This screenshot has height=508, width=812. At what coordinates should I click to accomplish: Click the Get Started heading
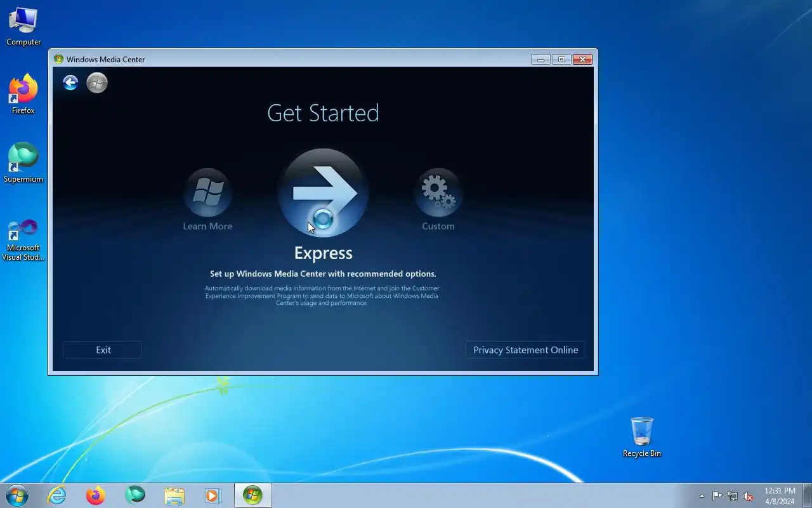point(323,113)
